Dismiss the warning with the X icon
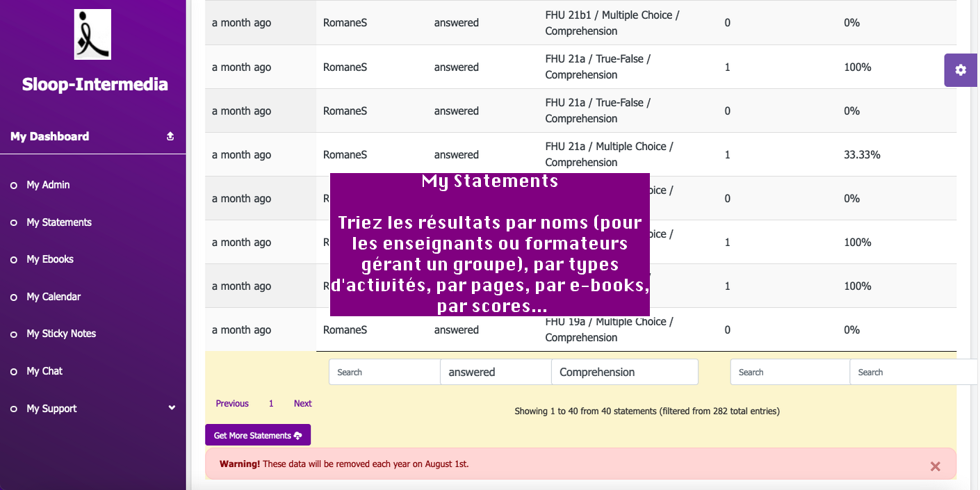980x490 pixels. click(935, 466)
